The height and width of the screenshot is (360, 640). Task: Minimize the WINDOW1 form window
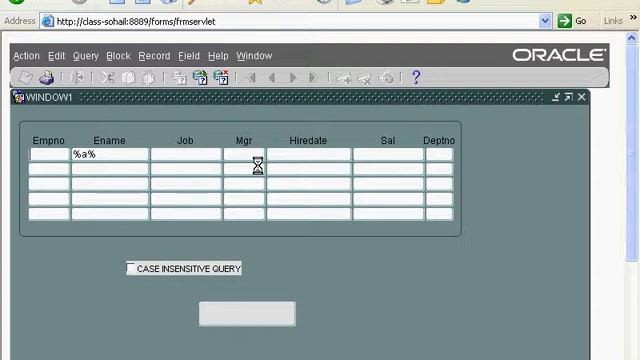coord(556,97)
